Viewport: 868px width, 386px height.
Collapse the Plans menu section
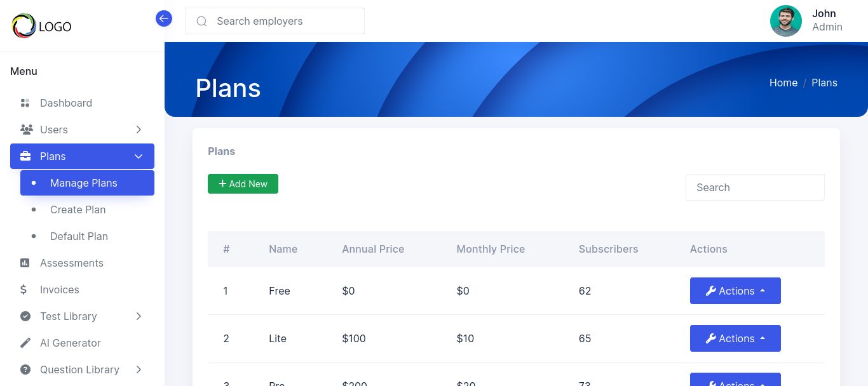(139, 156)
